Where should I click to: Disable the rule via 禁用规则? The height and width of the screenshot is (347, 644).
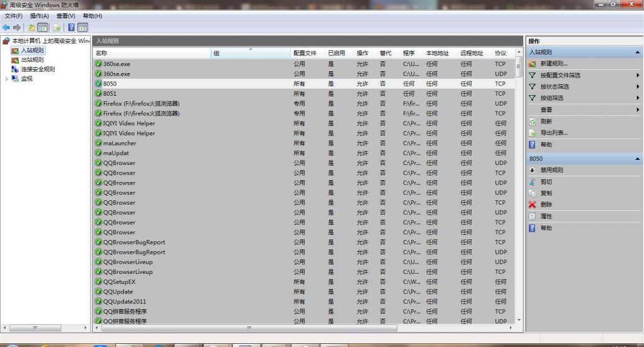(x=551, y=170)
